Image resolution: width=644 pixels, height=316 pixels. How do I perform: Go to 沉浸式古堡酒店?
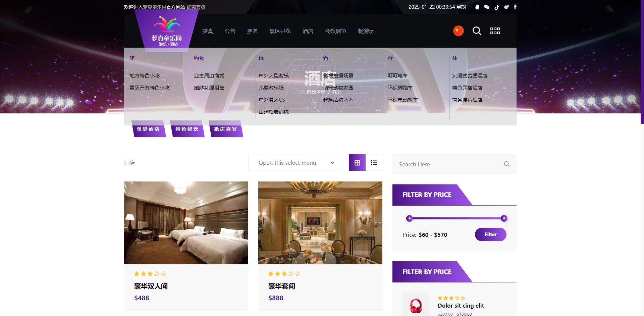[x=470, y=76]
